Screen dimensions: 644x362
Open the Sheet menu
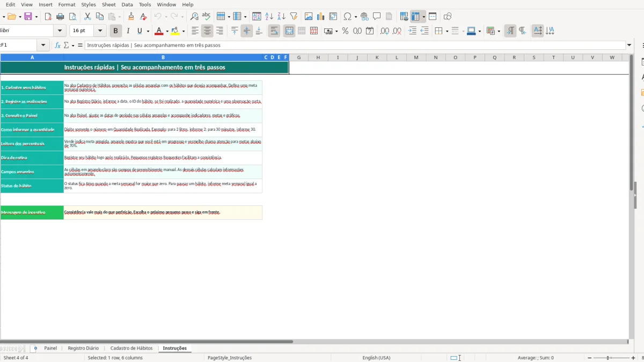click(109, 4)
